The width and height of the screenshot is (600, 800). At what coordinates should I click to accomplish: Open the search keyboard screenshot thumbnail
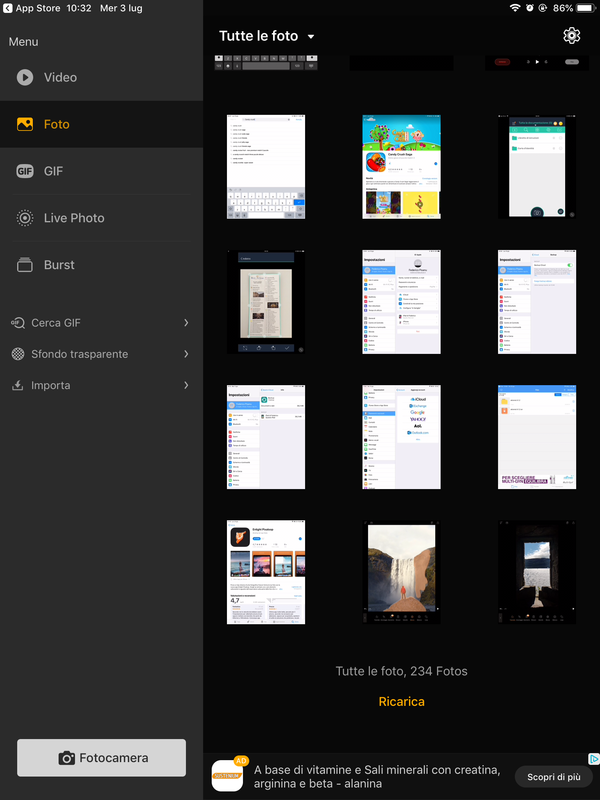click(x=266, y=166)
